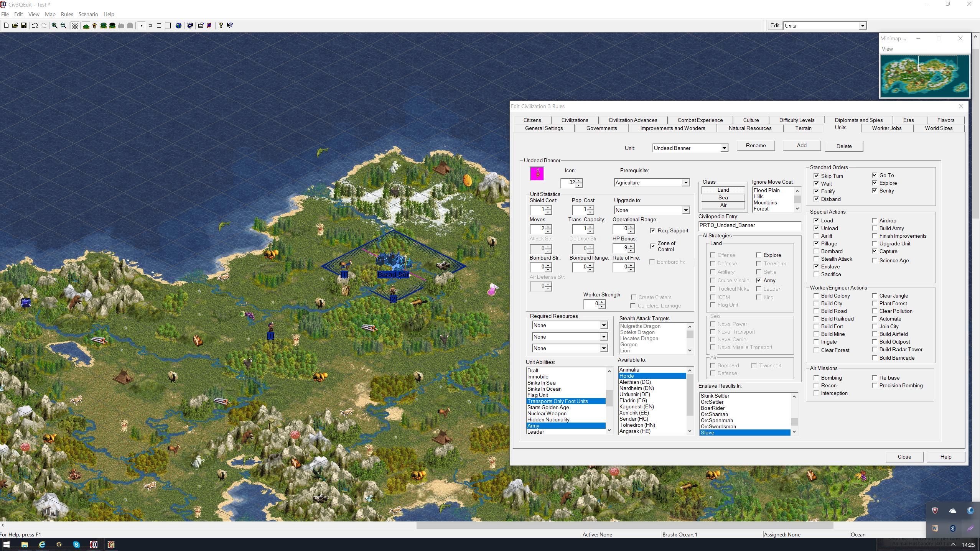Screen dimensions: 980x551
Task: Open File Explorer from the taskbar
Action: (25, 544)
